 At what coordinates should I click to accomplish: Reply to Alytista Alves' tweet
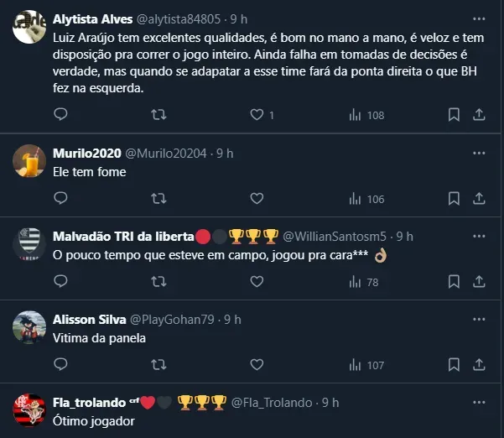60,115
